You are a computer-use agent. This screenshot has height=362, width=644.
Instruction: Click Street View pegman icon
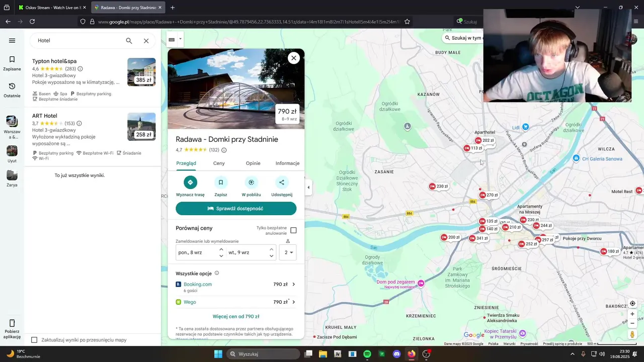tap(632, 334)
